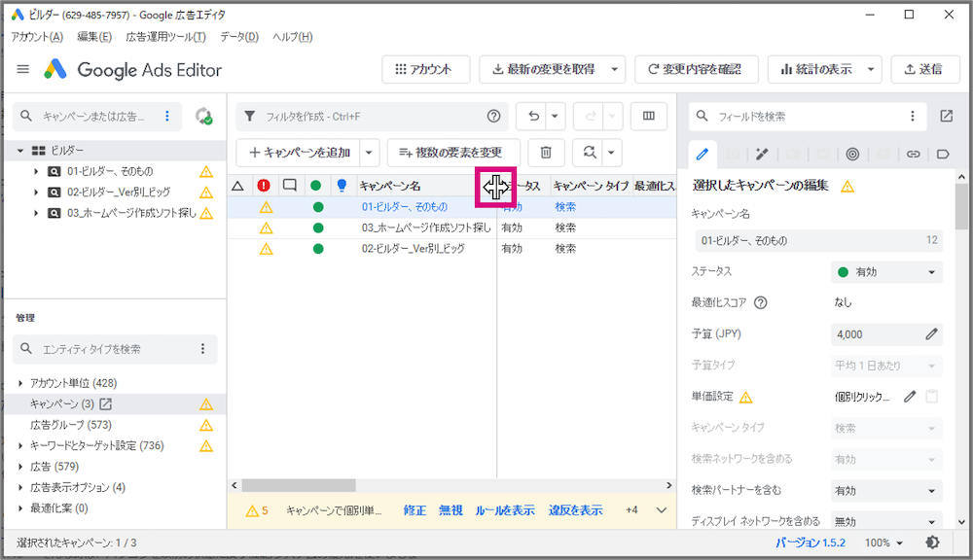Open the アカウント(A) menu
Image resolution: width=973 pixels, height=560 pixels.
point(37,37)
